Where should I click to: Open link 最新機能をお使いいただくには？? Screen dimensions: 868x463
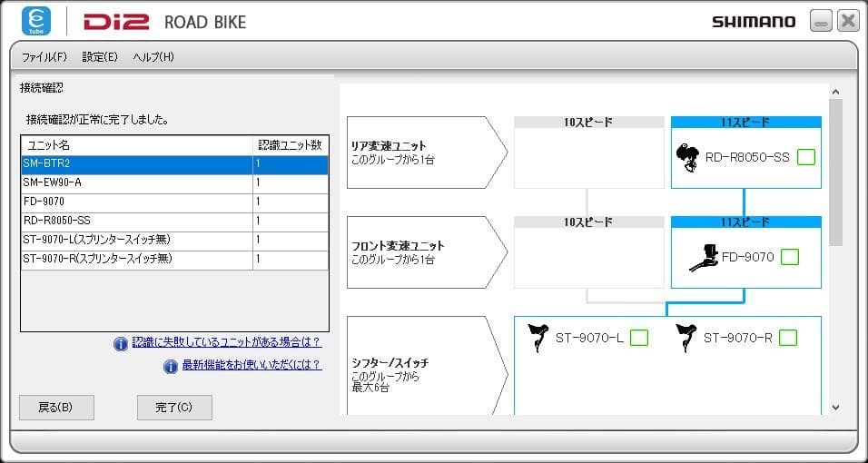[x=252, y=364]
